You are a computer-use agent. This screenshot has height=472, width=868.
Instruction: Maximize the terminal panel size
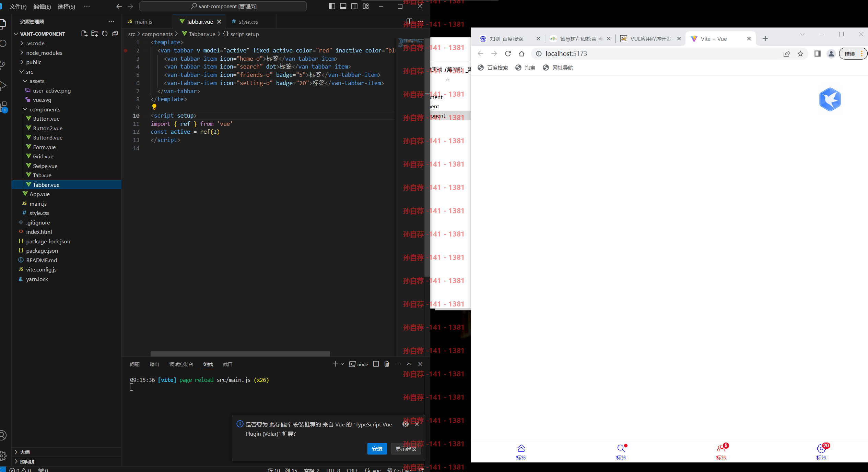pyautogui.click(x=409, y=364)
